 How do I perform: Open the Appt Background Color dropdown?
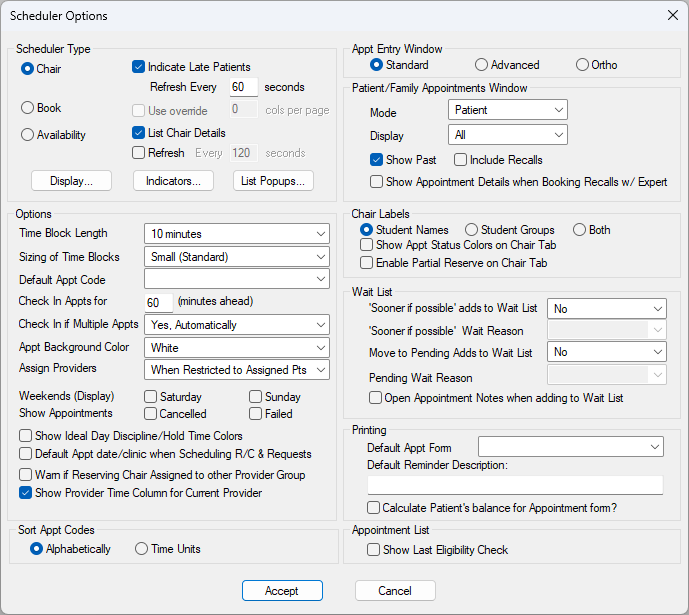pyautogui.click(x=237, y=347)
